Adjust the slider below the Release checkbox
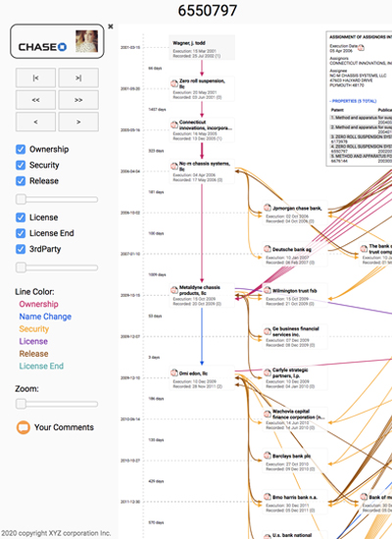Viewport: 392px width, 539px height. click(x=57, y=199)
